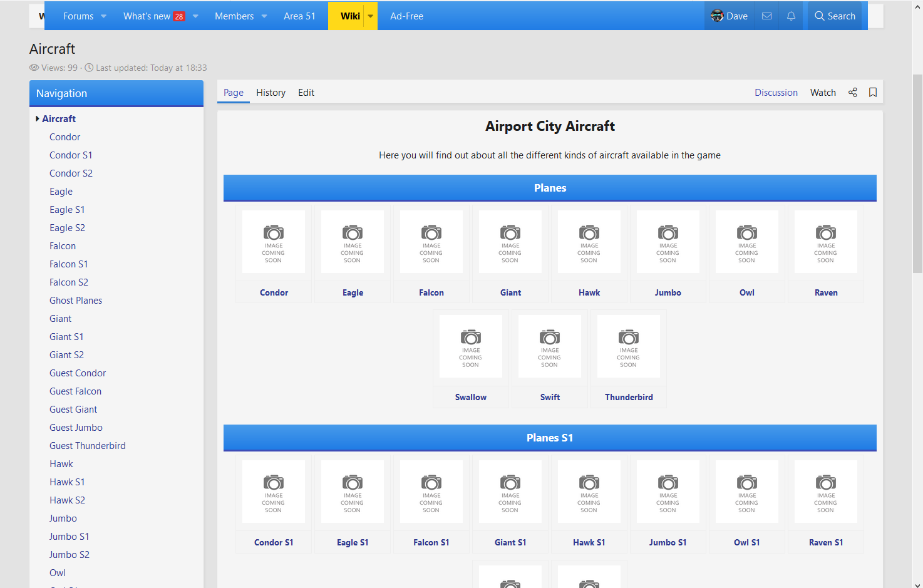Bookmark this page with bookmark icon
This screenshot has height=588, width=923.
click(873, 93)
